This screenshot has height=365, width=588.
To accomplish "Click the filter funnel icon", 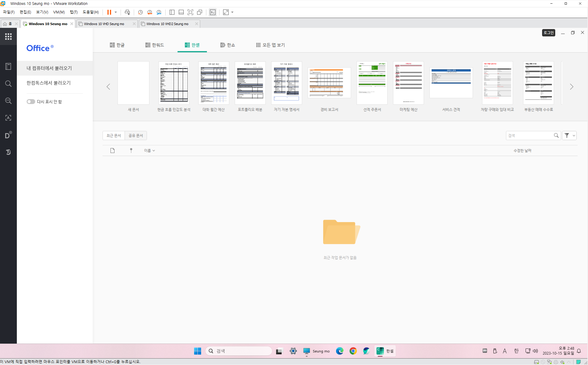I will (567, 136).
